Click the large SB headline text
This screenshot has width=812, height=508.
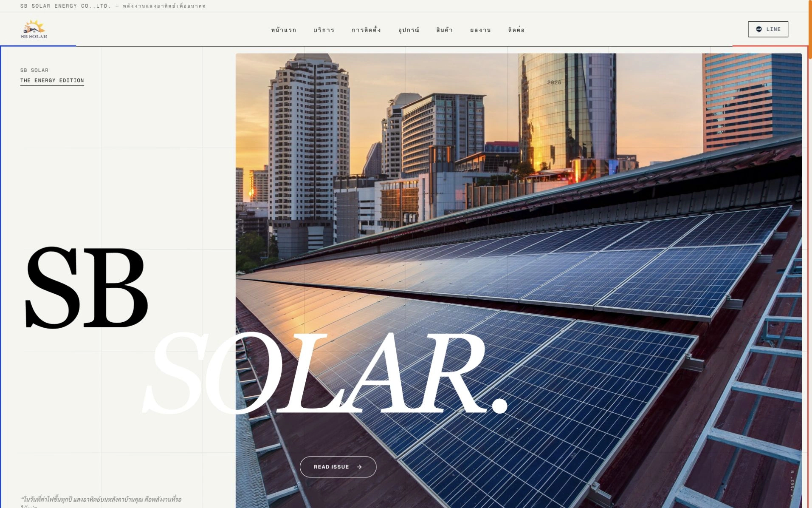86,288
